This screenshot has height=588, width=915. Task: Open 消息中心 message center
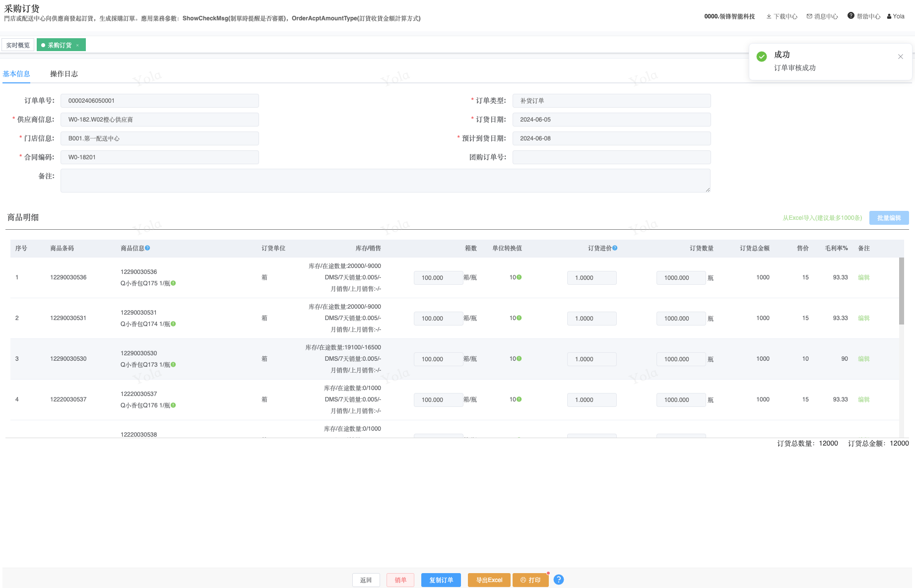point(822,16)
